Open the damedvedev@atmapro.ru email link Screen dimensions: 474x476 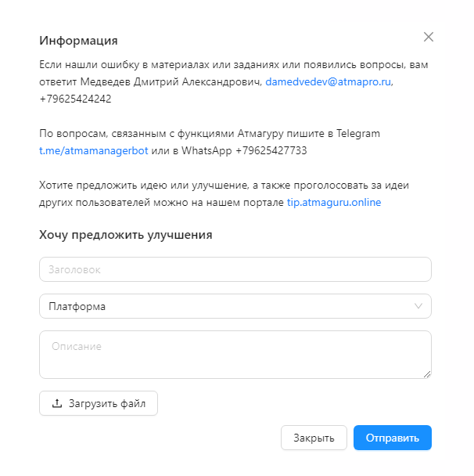click(329, 81)
